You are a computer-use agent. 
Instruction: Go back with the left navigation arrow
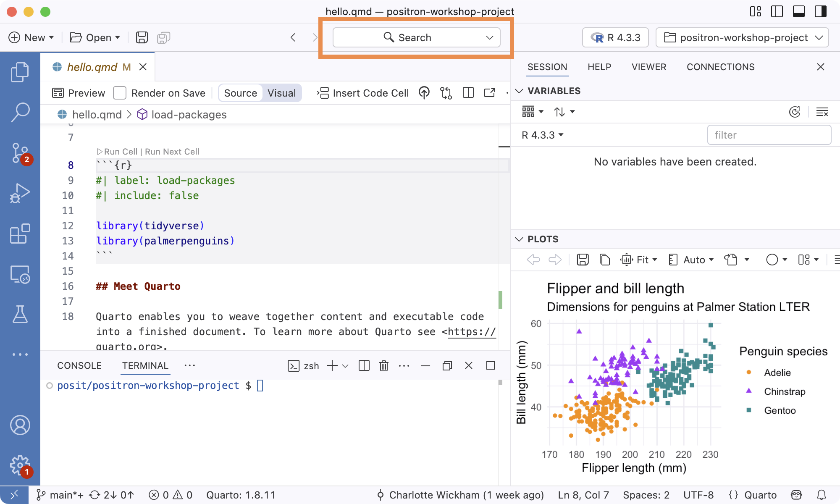pos(293,37)
